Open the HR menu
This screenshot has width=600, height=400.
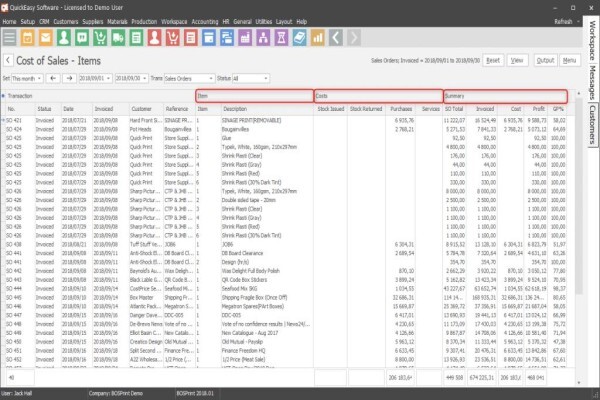pyautogui.click(x=226, y=22)
